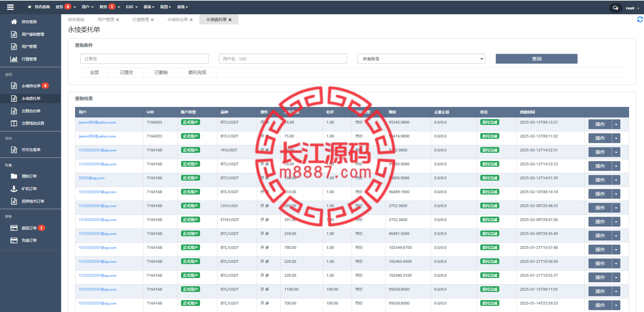Image resolution: width=644 pixels, height=312 pixels.
Task: Click the 创建时间 column header
Action: [527, 112]
